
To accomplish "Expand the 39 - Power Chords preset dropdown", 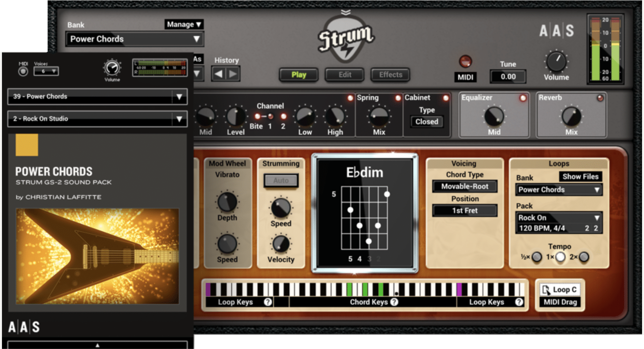I will (x=97, y=97).
